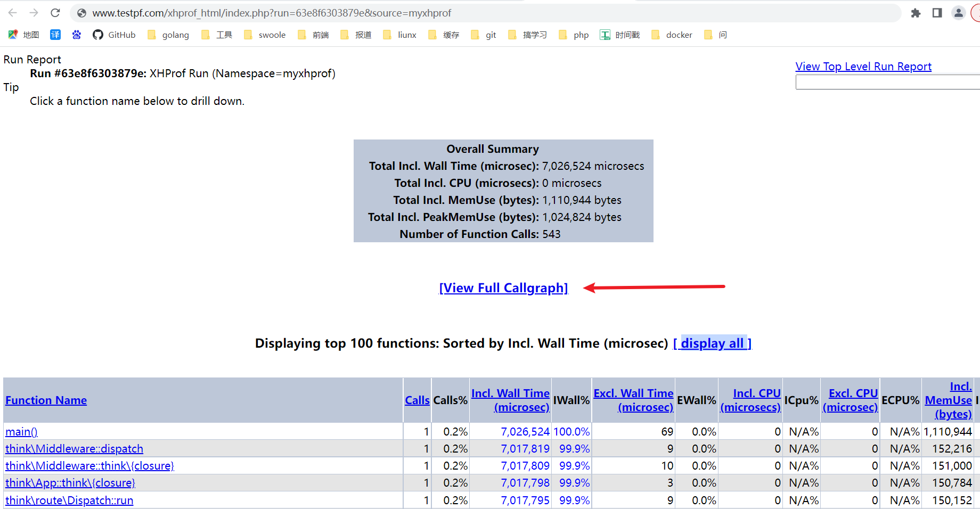Sort by Incl. MemUse (bytes)
This screenshot has width=980, height=509.
pos(949,400)
